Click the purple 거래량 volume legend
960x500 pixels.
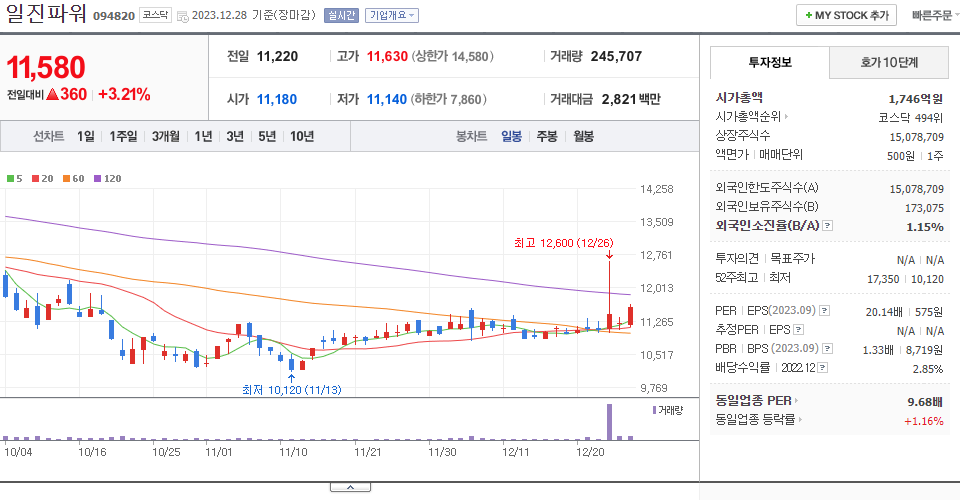tap(668, 410)
